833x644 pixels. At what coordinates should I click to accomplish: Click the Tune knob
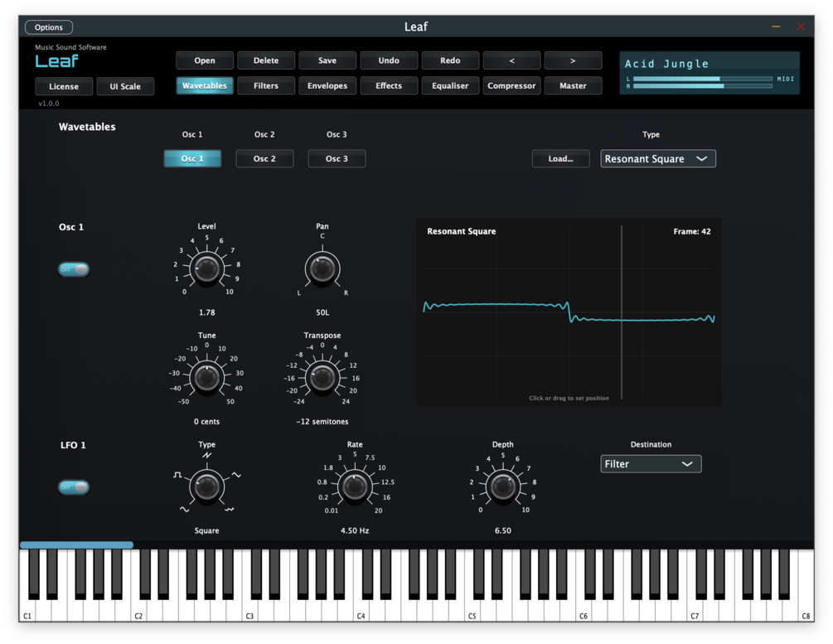(206, 378)
